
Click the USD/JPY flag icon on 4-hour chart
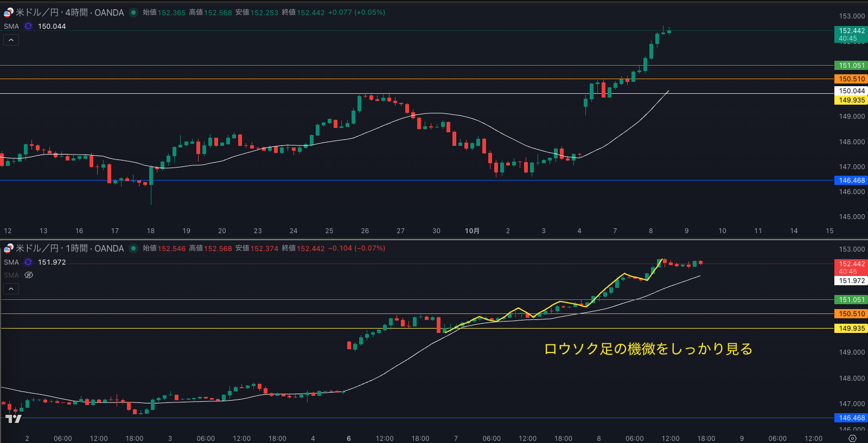click(8, 12)
